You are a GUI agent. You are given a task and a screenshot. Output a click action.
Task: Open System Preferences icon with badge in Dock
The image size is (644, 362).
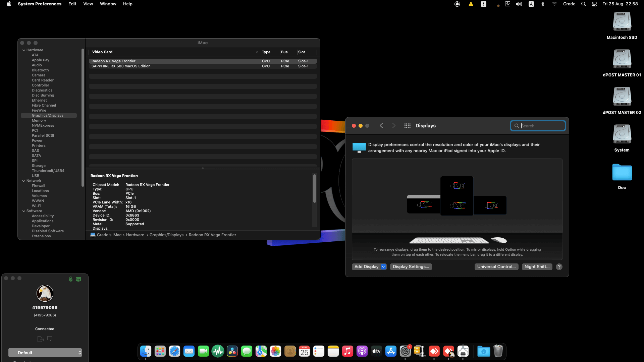405,351
